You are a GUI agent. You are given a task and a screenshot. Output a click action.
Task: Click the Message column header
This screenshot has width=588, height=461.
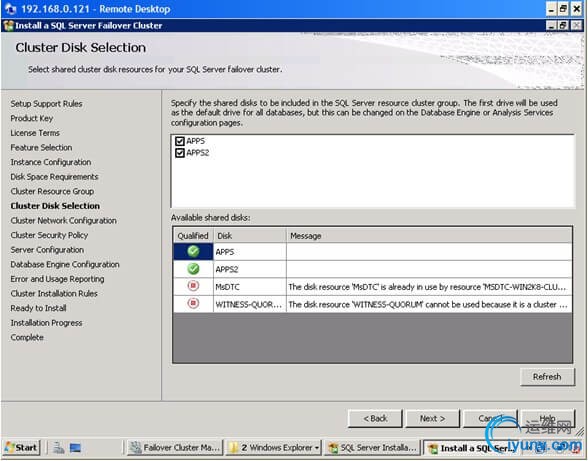(x=429, y=236)
